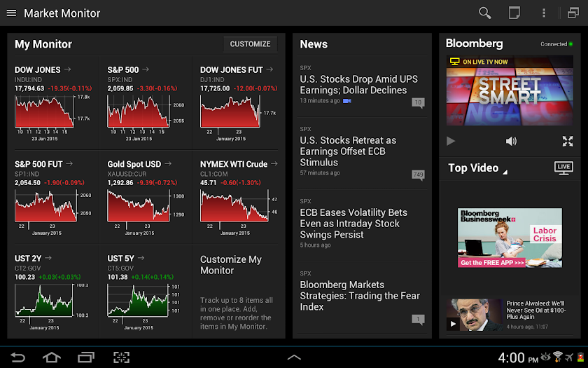Expand the bottom drawer chevron
588x368 pixels.
(x=294, y=357)
